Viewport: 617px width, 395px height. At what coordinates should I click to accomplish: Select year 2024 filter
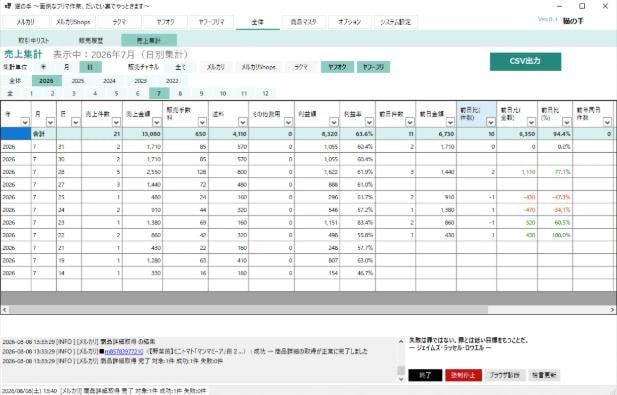(109, 81)
